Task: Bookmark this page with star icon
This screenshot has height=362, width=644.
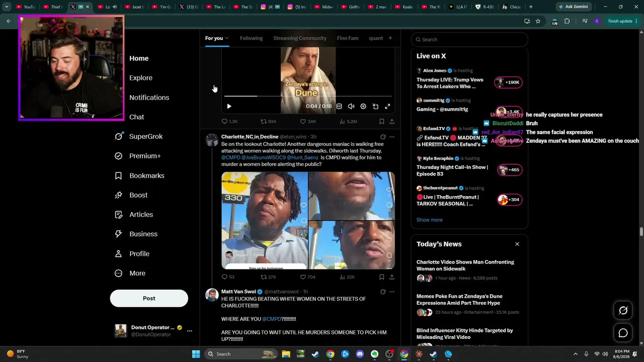Action: click(x=538, y=21)
